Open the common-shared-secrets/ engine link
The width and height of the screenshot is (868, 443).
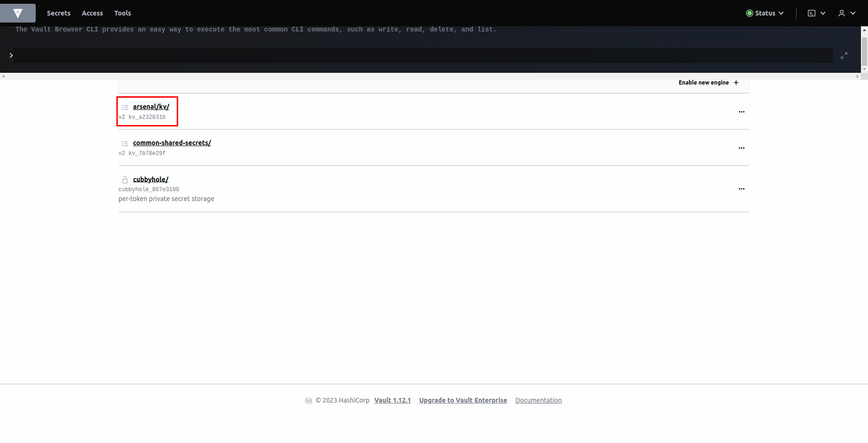[x=172, y=143]
